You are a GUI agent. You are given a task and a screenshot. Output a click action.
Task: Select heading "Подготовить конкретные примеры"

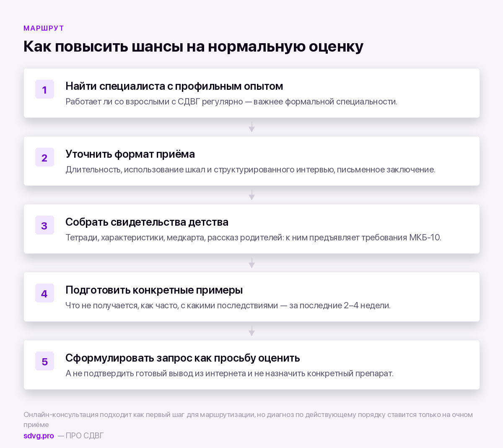coord(154,290)
